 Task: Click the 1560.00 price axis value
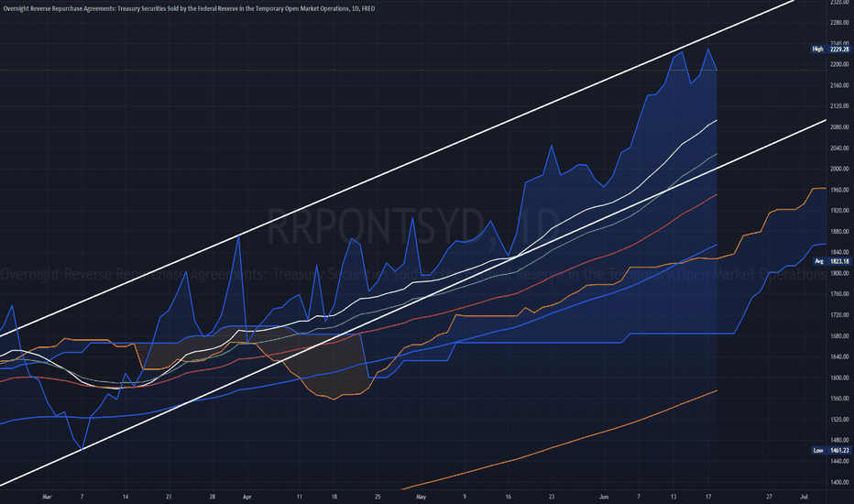pyautogui.click(x=839, y=399)
